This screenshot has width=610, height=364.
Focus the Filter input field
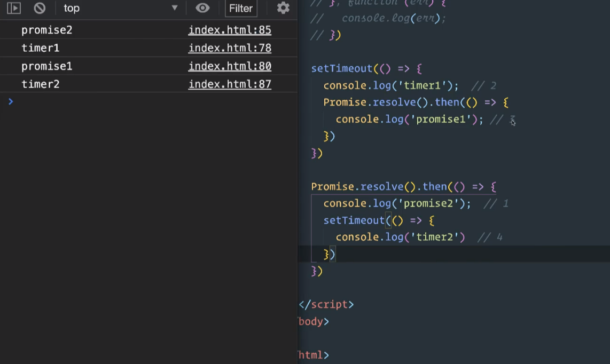click(241, 8)
